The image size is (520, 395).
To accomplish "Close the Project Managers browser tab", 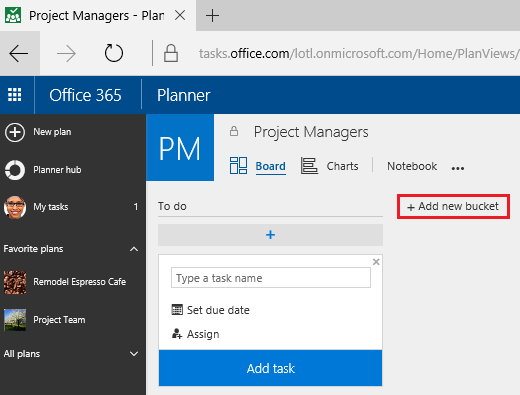I will [x=180, y=15].
